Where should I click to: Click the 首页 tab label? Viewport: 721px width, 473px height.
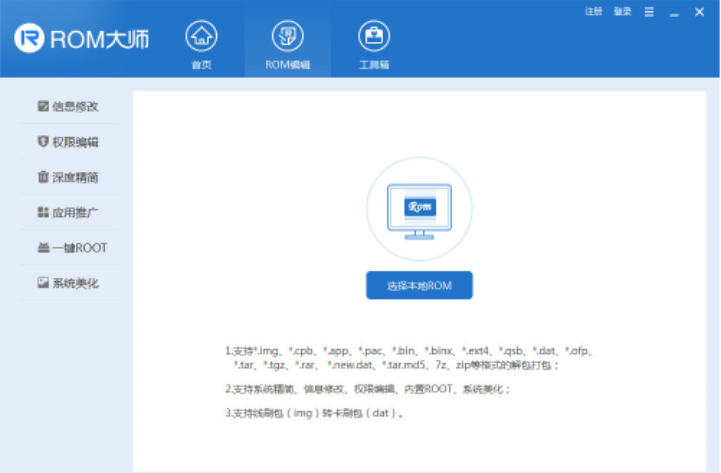(x=201, y=65)
